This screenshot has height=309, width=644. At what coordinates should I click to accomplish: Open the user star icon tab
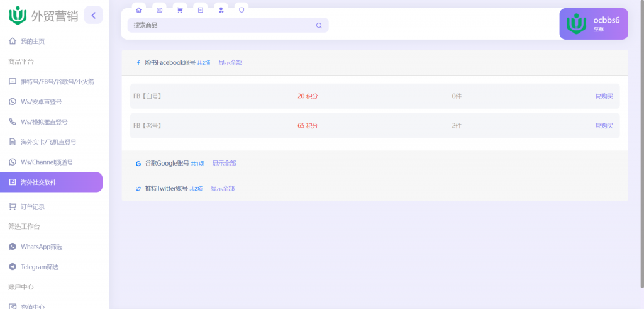[221, 10]
